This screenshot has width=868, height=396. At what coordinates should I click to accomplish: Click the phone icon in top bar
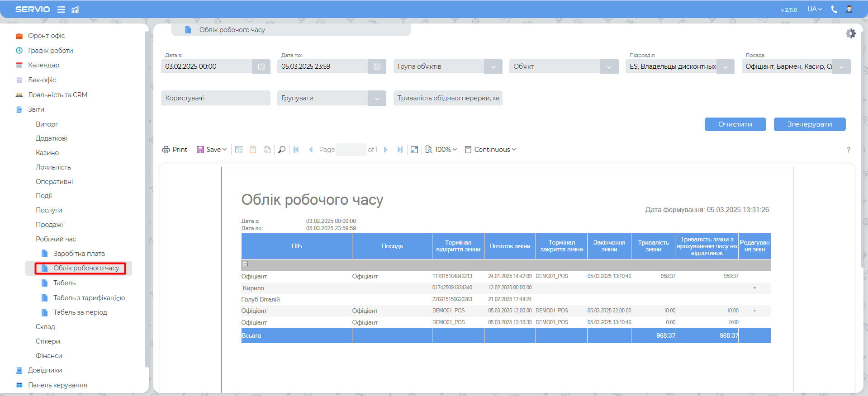834,9
